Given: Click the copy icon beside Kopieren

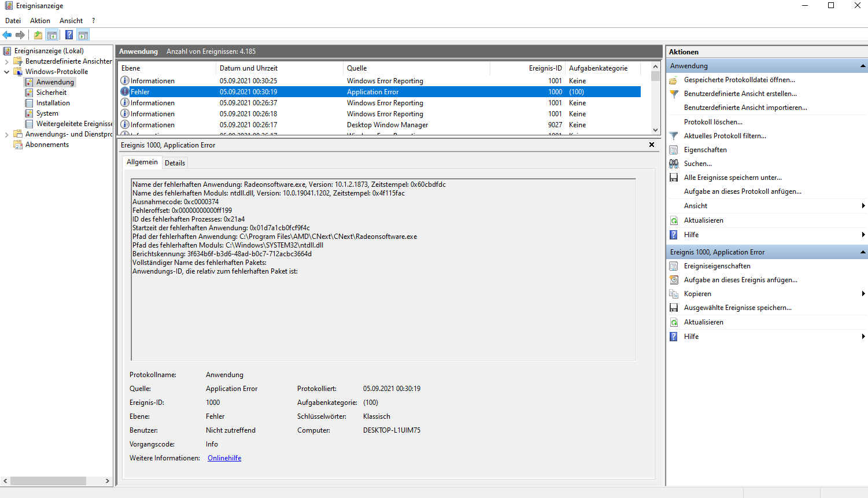Looking at the screenshot, I should coord(674,294).
